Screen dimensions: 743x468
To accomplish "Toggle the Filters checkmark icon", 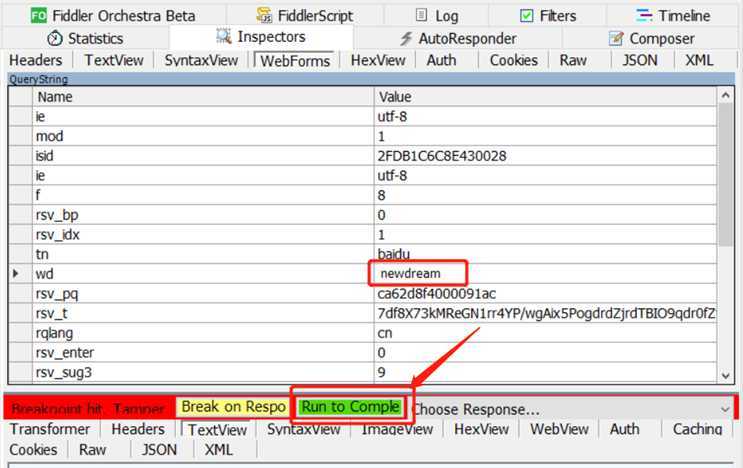I will 526,16.
